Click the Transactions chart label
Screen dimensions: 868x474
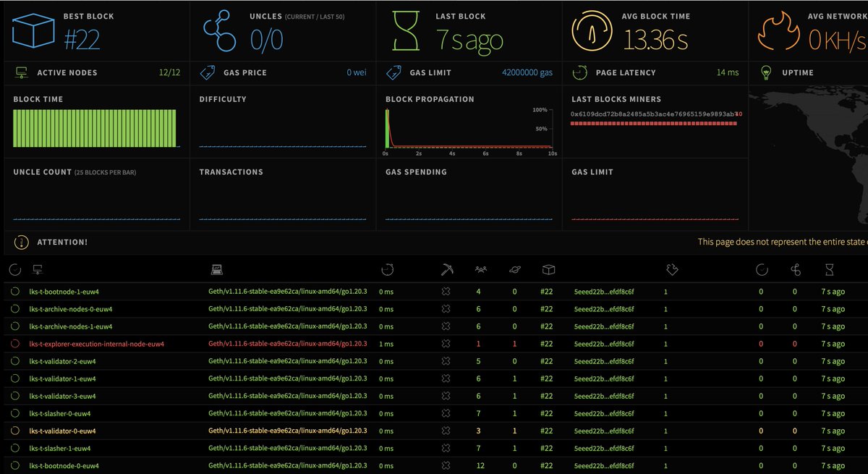(x=231, y=172)
